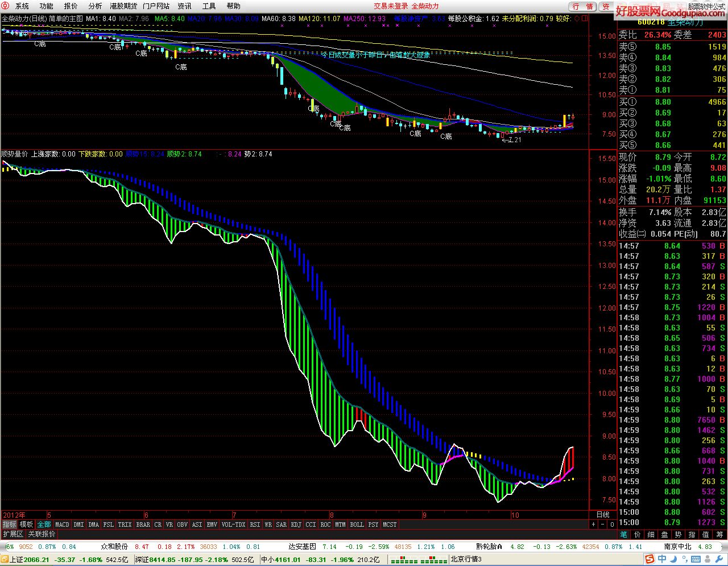Click the wrench settings icon in input toolbar
The width and height of the screenshot is (728, 566).
pyautogui.click(x=719, y=559)
